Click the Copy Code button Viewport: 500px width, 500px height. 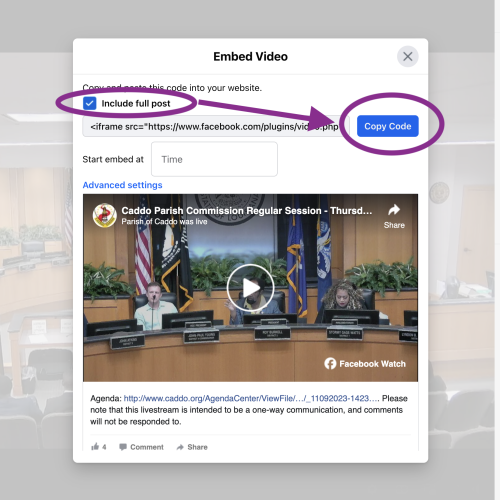pos(388,126)
